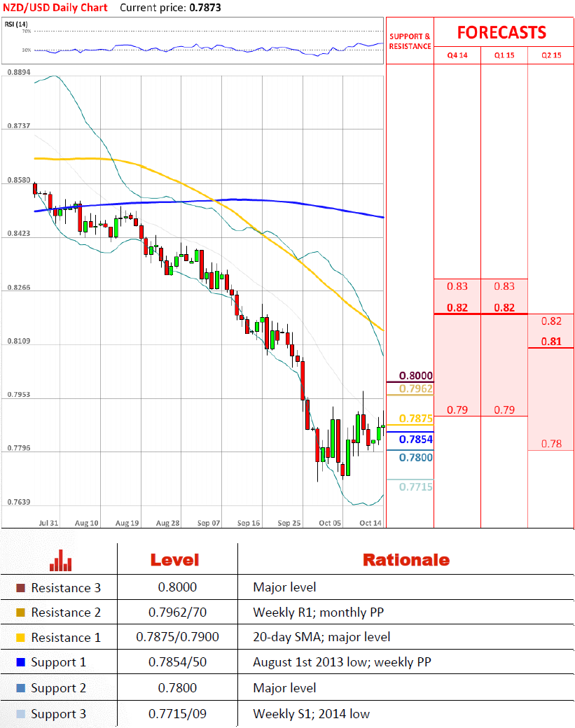575x728 pixels.
Task: Click the red bar chart icon
Action: (60, 561)
